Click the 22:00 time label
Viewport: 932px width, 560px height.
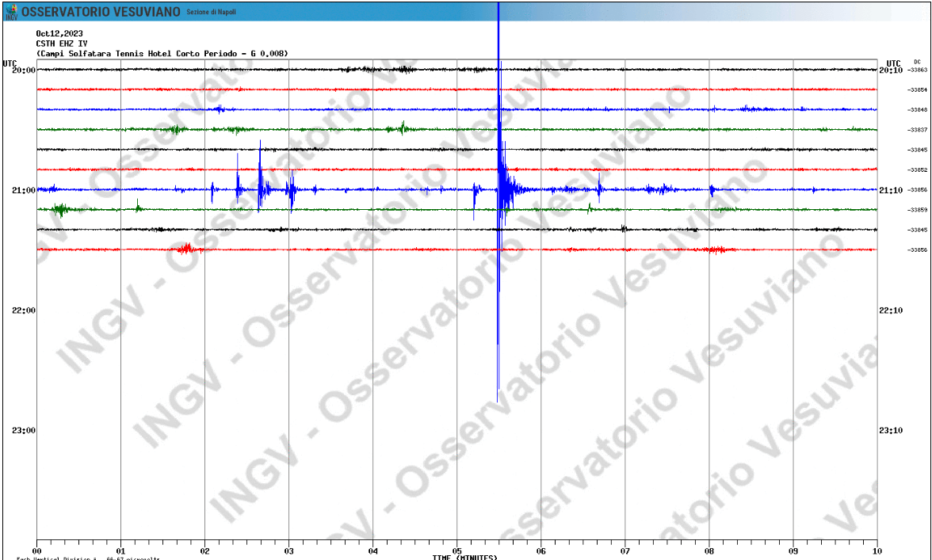pyautogui.click(x=24, y=310)
